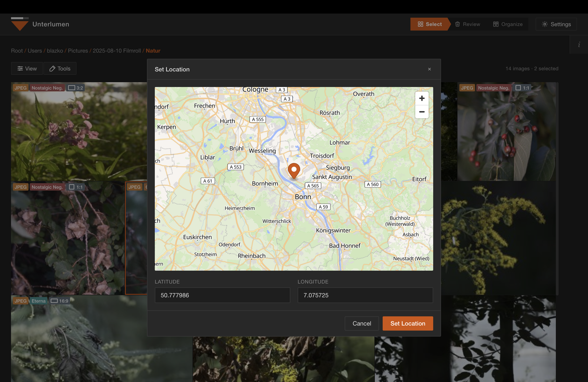Open the View options menu
Image resolution: width=588 pixels, height=382 pixels.
pos(27,68)
